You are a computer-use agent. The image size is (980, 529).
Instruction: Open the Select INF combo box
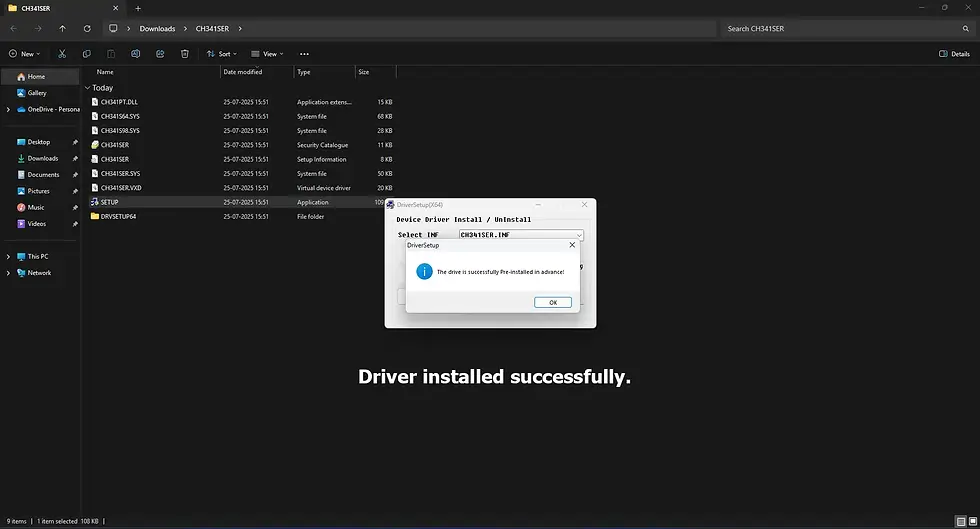pyautogui.click(x=521, y=234)
